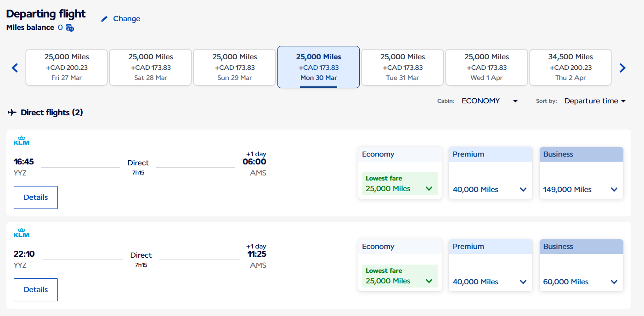Click the previous dates left arrow

15,68
